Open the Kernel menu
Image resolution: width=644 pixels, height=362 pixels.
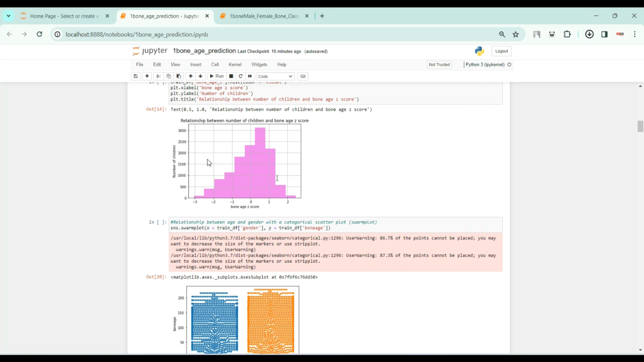click(x=235, y=65)
